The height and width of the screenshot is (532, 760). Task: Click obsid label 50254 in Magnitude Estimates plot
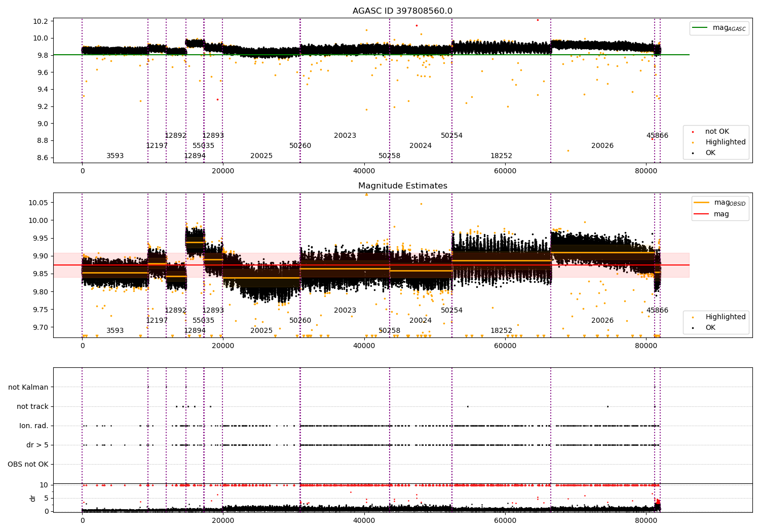[x=451, y=311]
